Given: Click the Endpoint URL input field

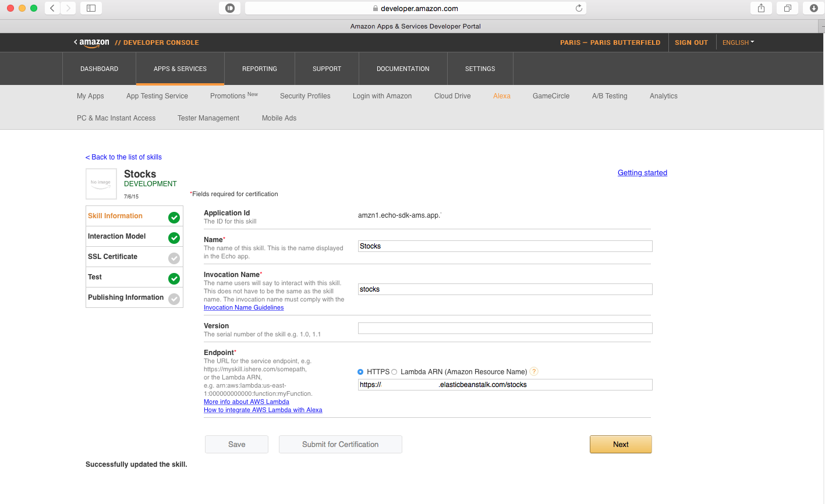Looking at the screenshot, I should click(505, 385).
